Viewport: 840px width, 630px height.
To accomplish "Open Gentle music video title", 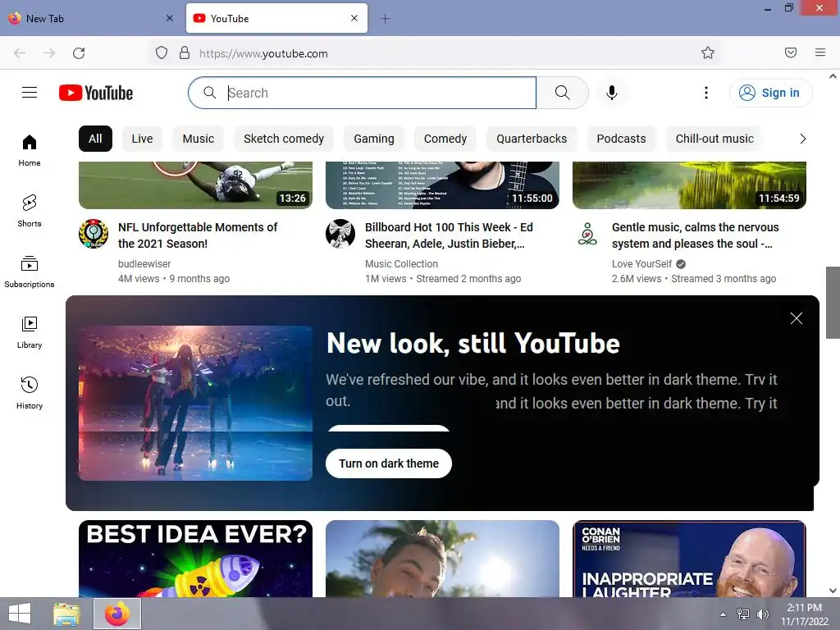I will (x=696, y=235).
